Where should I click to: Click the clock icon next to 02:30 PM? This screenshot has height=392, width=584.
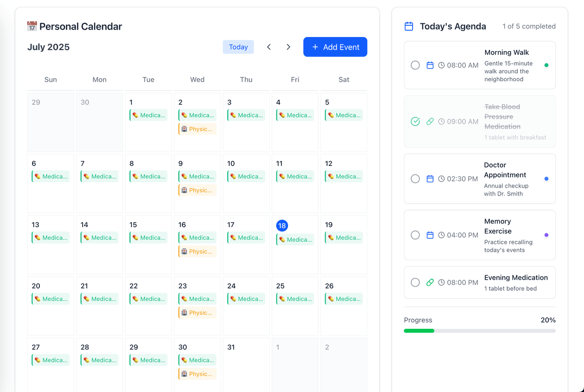click(441, 179)
